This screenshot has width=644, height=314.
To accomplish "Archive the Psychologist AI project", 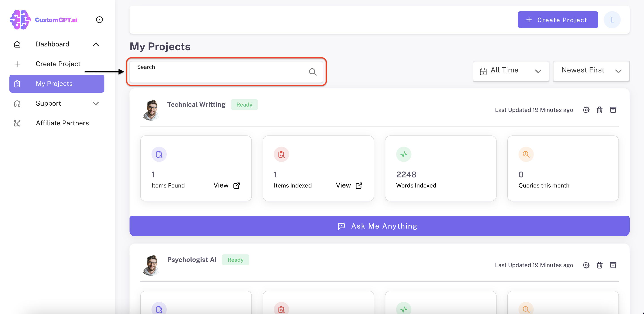I will (x=613, y=265).
